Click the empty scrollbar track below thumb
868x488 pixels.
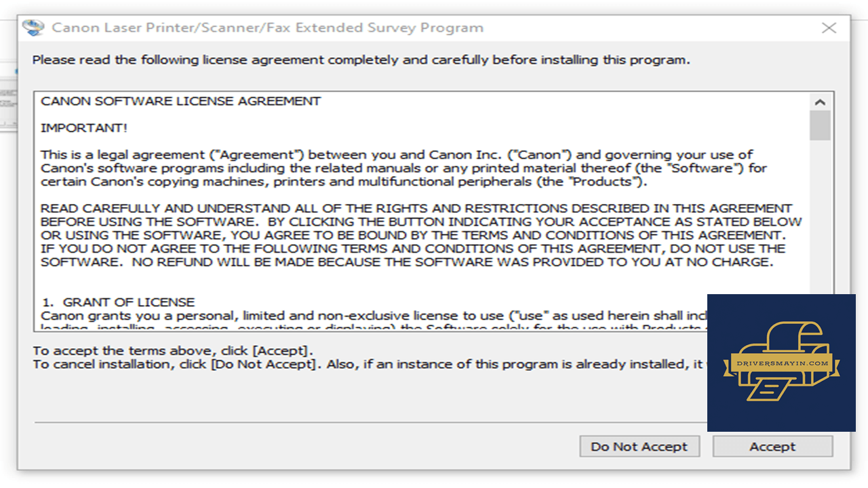[820, 217]
